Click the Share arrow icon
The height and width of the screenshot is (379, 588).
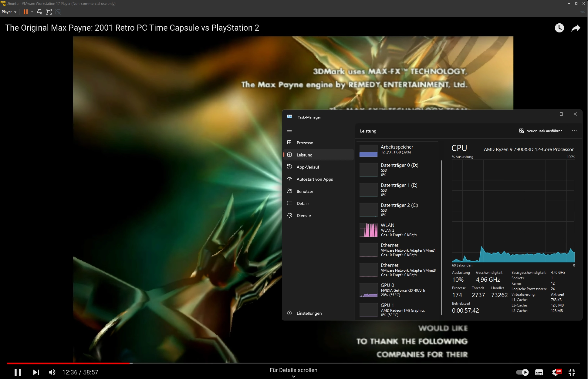(576, 28)
